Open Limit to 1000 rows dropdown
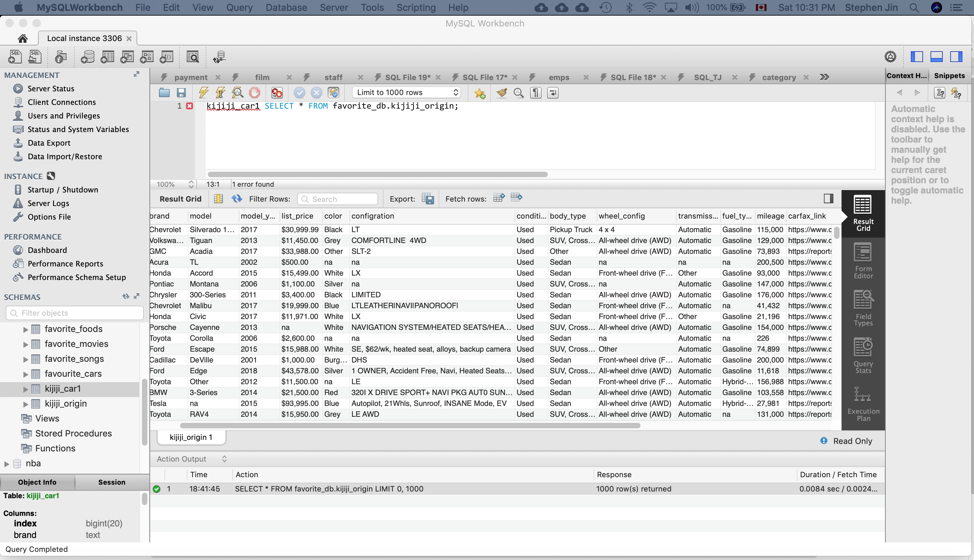 tap(407, 92)
